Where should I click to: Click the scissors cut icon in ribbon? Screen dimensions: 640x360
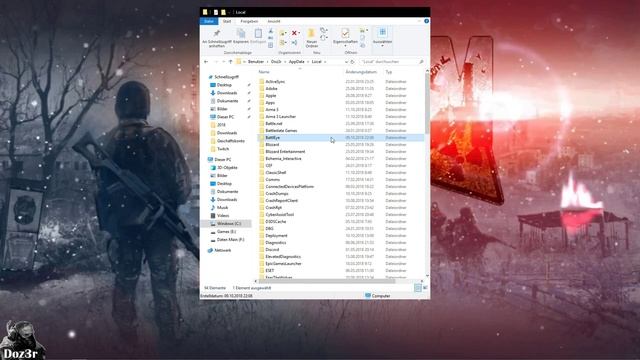(271, 31)
